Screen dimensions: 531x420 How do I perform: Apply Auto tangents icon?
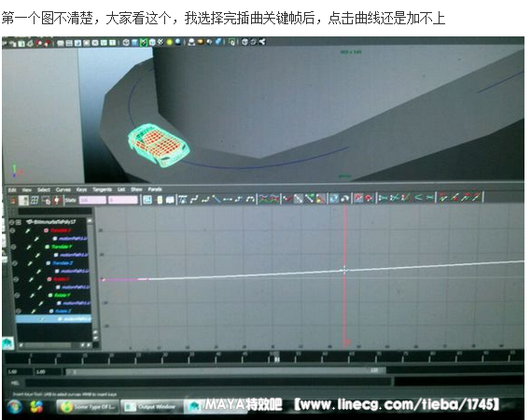[x=183, y=200]
